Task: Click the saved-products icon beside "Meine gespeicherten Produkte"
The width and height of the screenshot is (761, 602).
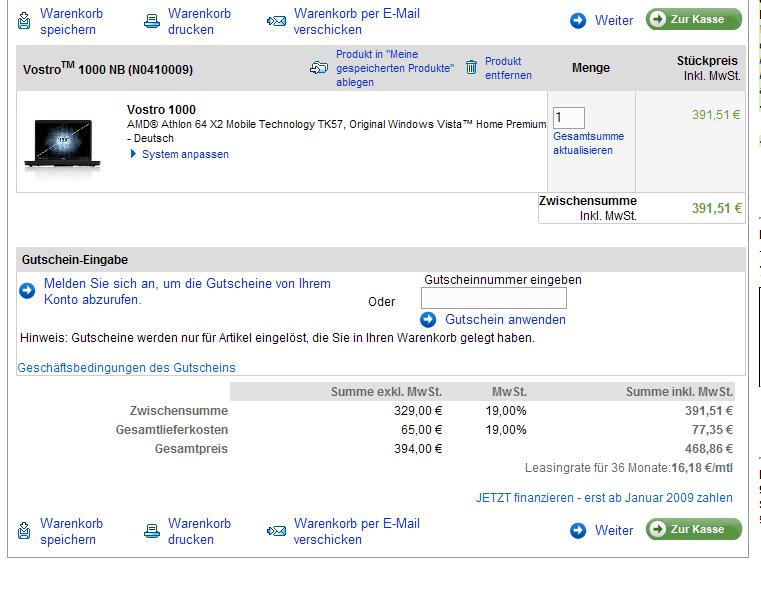Action: point(319,68)
